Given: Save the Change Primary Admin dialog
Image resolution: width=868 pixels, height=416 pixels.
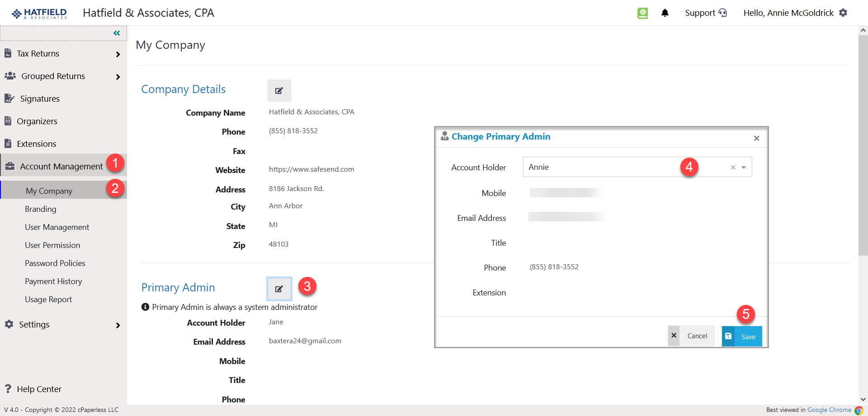Looking at the screenshot, I should 741,336.
